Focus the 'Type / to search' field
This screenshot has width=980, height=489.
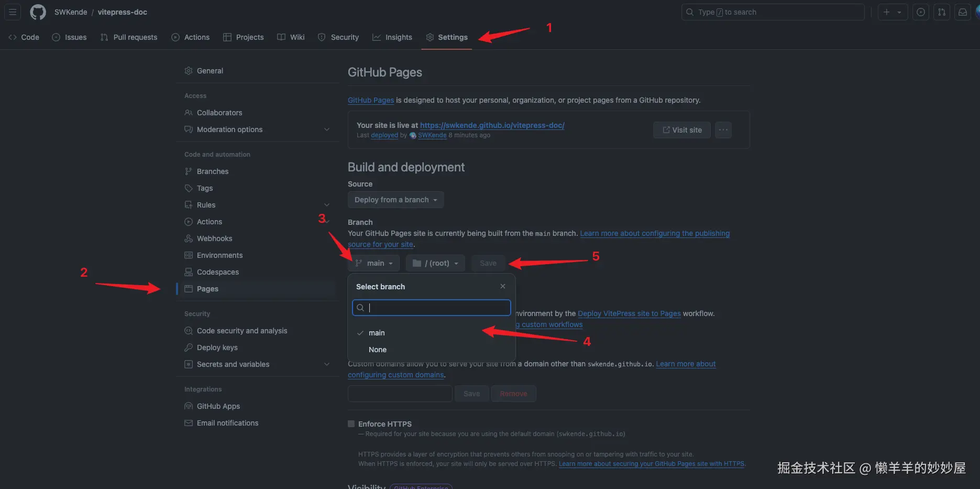point(773,12)
